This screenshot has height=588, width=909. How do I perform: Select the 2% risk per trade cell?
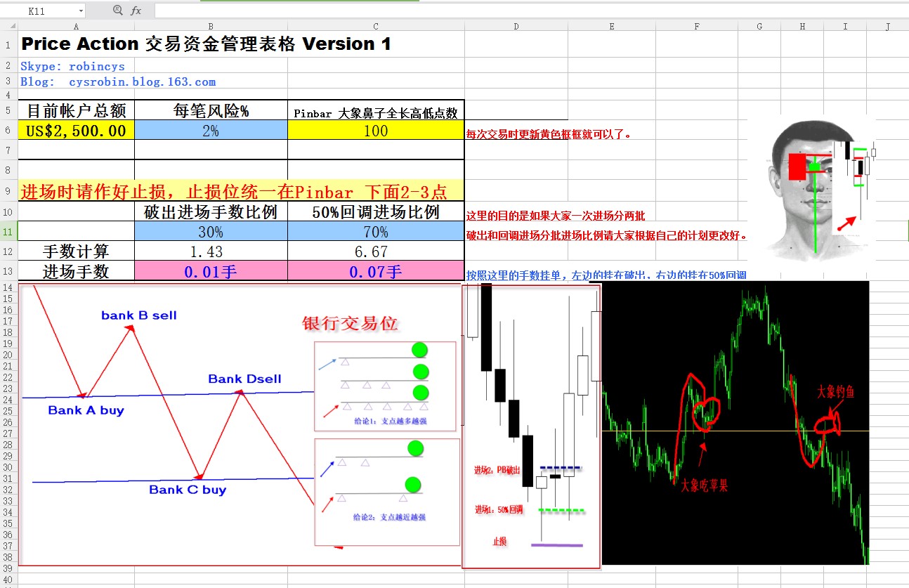pyautogui.click(x=211, y=130)
